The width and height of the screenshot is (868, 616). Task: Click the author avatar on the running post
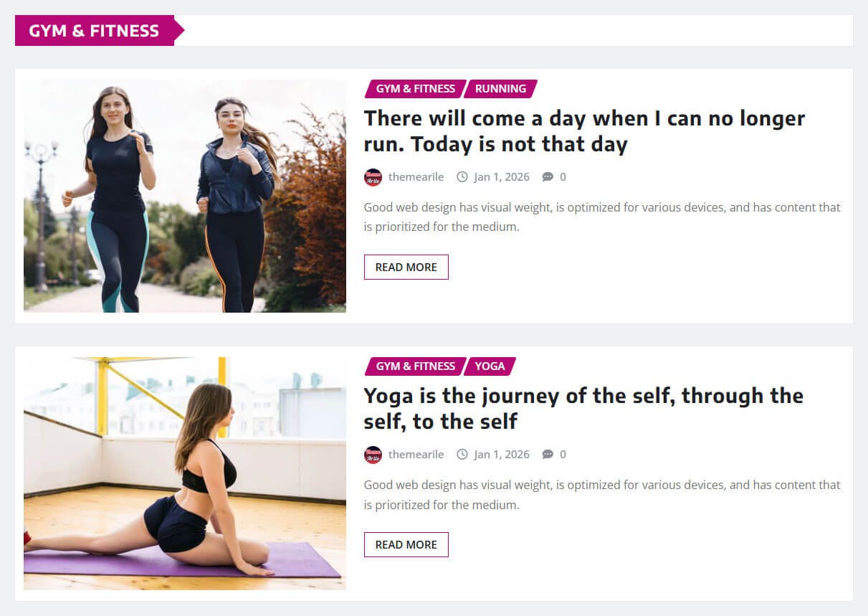(373, 177)
